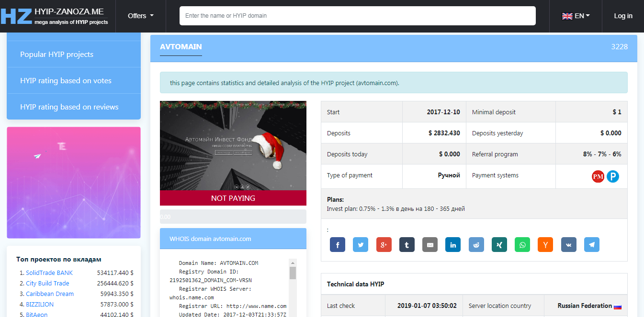The height and width of the screenshot is (317, 644).
Task: Click the WHOIS box scrollbar thumb
Action: tap(293, 273)
